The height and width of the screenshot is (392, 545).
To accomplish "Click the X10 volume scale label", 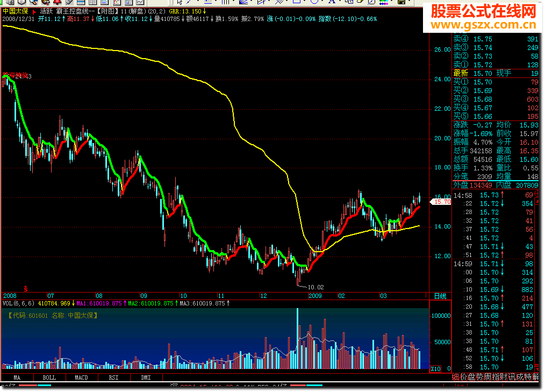I will click(x=436, y=369).
